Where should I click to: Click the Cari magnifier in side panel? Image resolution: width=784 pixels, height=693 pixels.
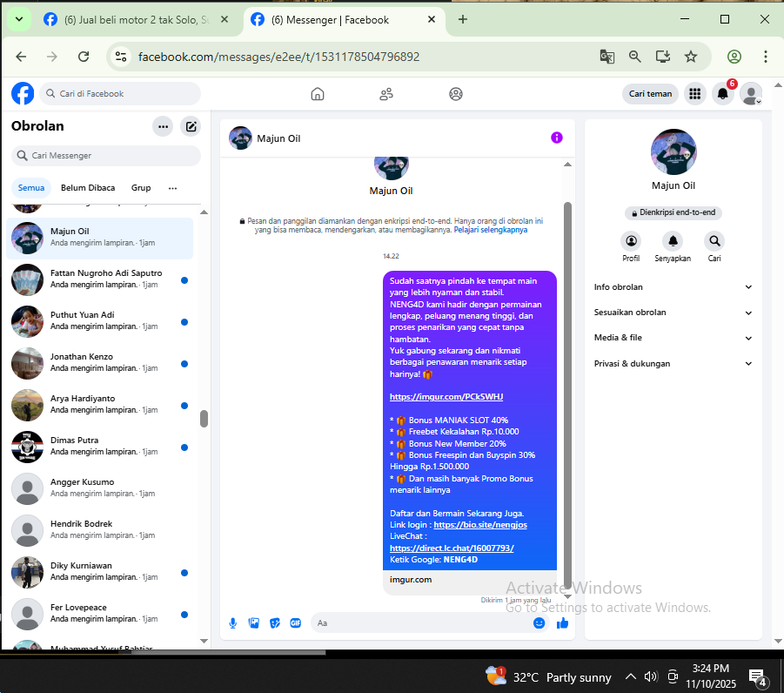(x=714, y=241)
